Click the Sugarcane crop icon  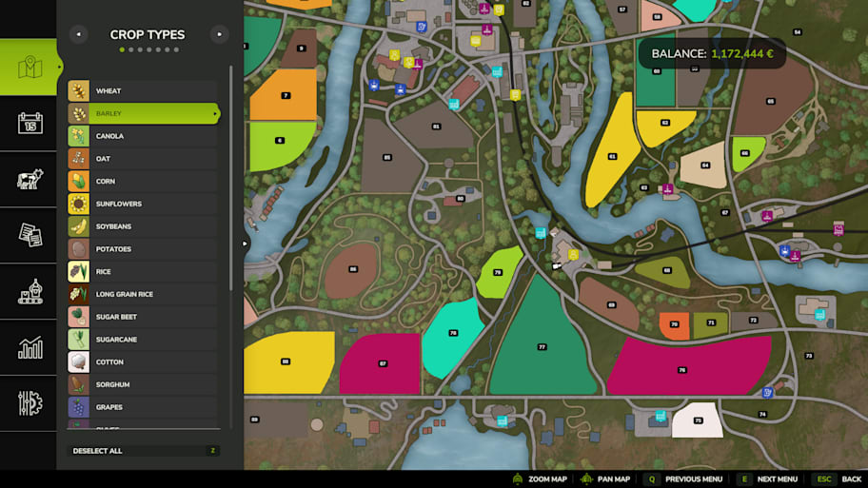[x=79, y=340]
